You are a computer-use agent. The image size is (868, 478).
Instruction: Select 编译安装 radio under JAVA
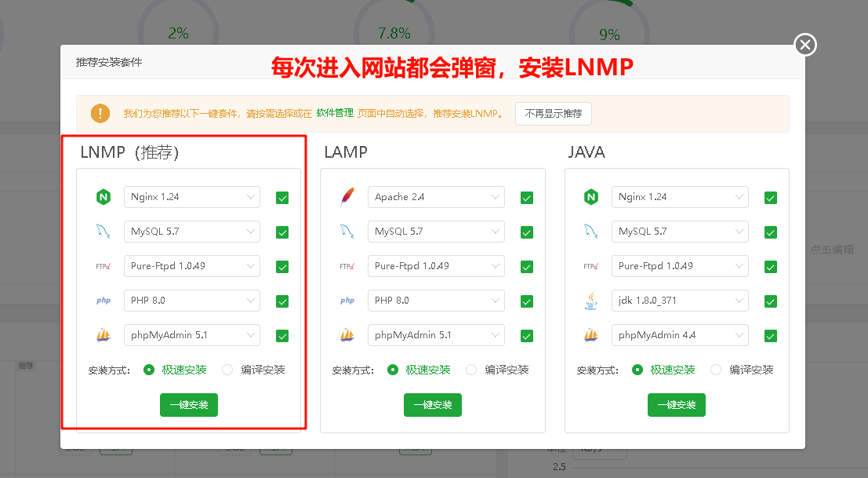[716, 370]
